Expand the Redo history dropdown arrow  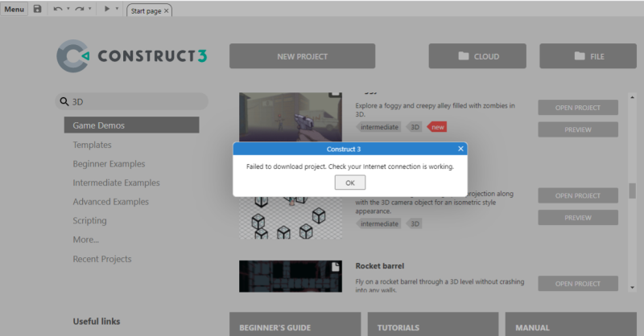tap(90, 9)
